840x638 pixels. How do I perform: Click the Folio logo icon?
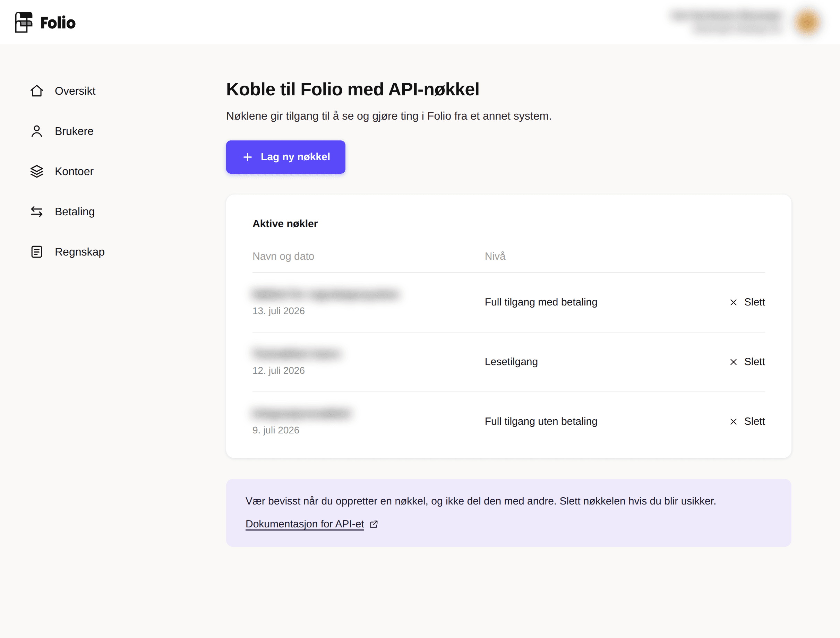[24, 22]
